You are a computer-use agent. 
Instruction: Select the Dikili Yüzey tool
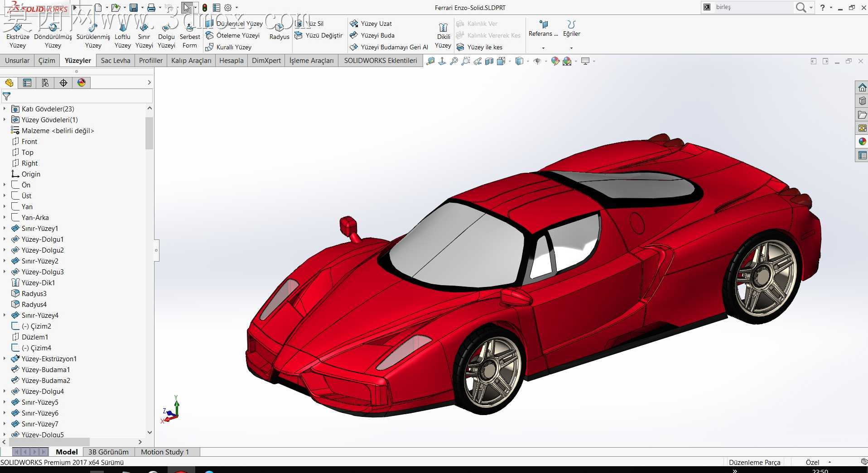[443, 35]
